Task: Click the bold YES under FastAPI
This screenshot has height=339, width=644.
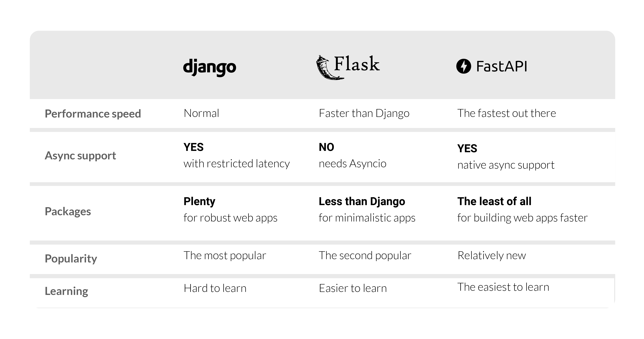Action: pyautogui.click(x=467, y=148)
